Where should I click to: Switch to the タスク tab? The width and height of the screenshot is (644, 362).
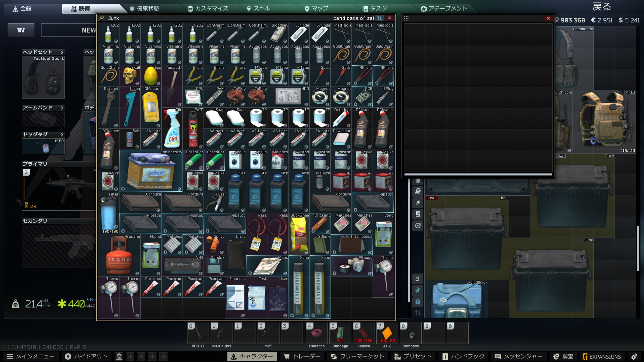(x=375, y=9)
